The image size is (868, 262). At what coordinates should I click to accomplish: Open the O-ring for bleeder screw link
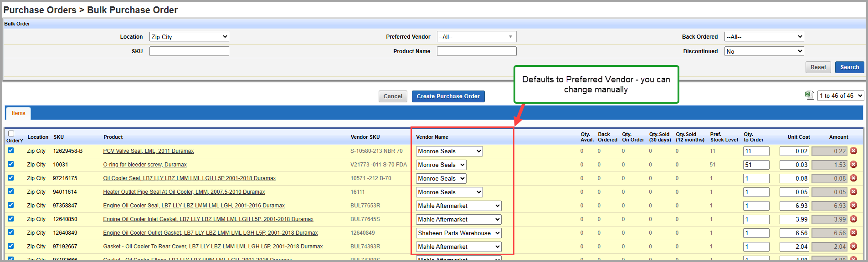[145, 165]
